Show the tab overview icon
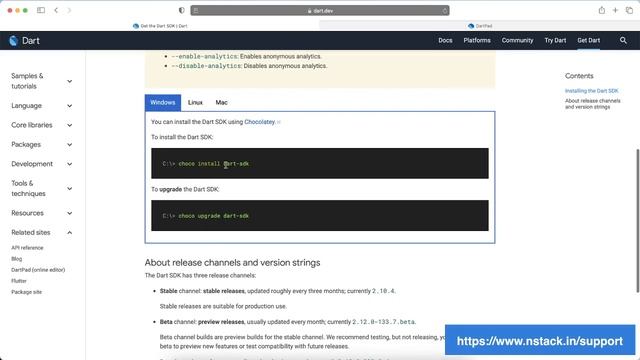 629,10
